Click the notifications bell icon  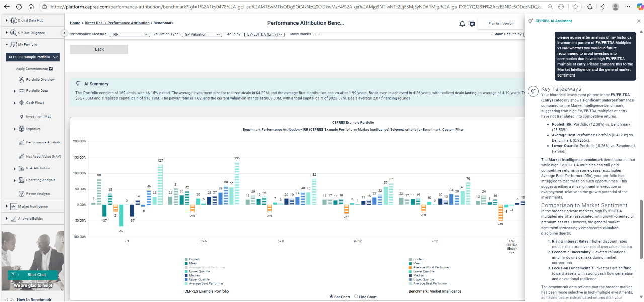coord(462,24)
